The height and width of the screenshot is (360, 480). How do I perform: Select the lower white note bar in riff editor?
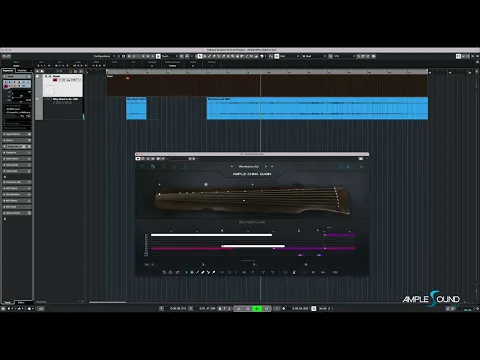253,246
